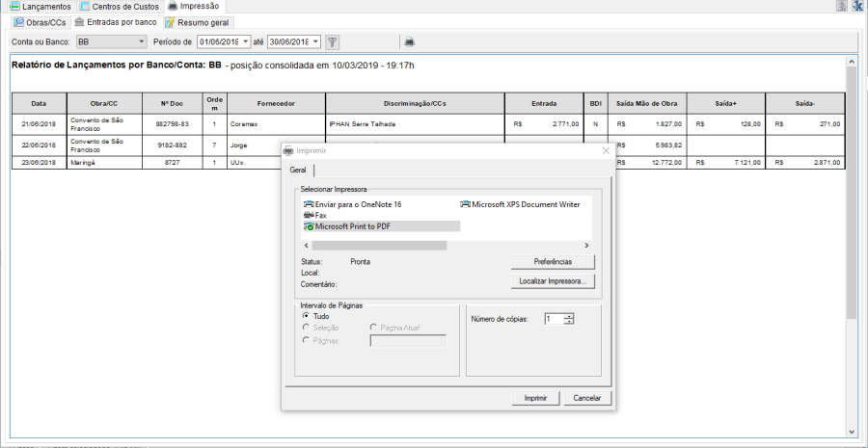Select the Tudo page range option
This screenshot has width=868, height=448.
[x=307, y=315]
